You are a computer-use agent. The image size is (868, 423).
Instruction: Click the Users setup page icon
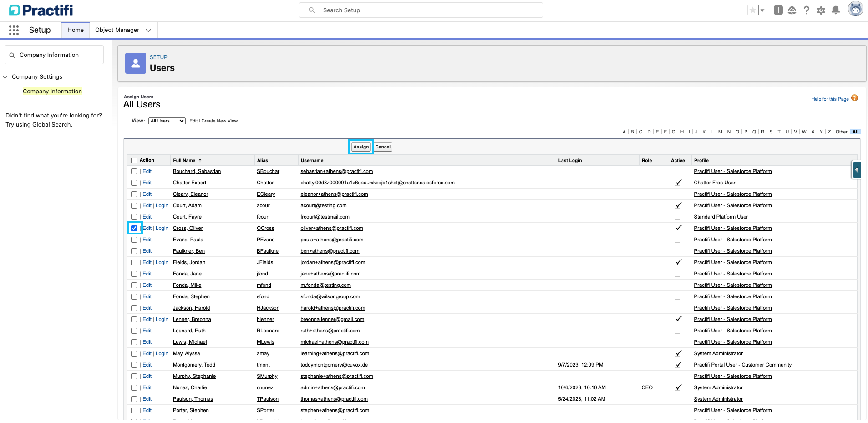(136, 63)
